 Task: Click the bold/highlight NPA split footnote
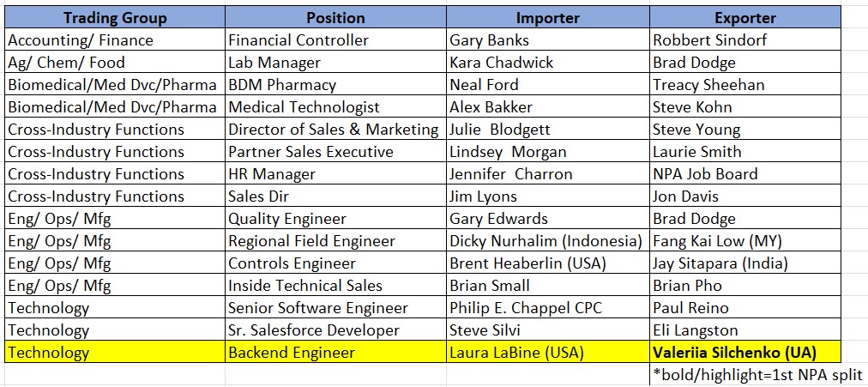click(x=757, y=375)
